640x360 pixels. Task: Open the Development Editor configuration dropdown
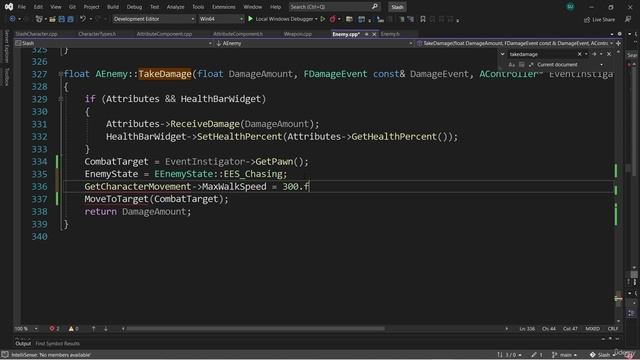153,19
